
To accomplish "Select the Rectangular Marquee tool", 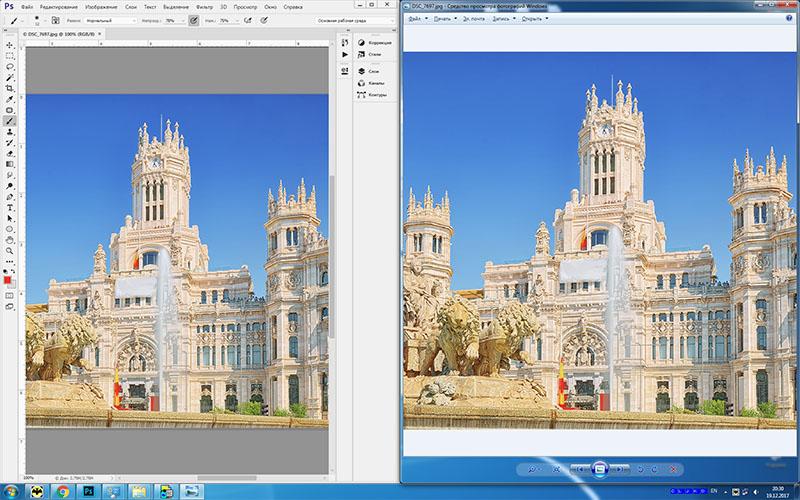I will 9,56.
